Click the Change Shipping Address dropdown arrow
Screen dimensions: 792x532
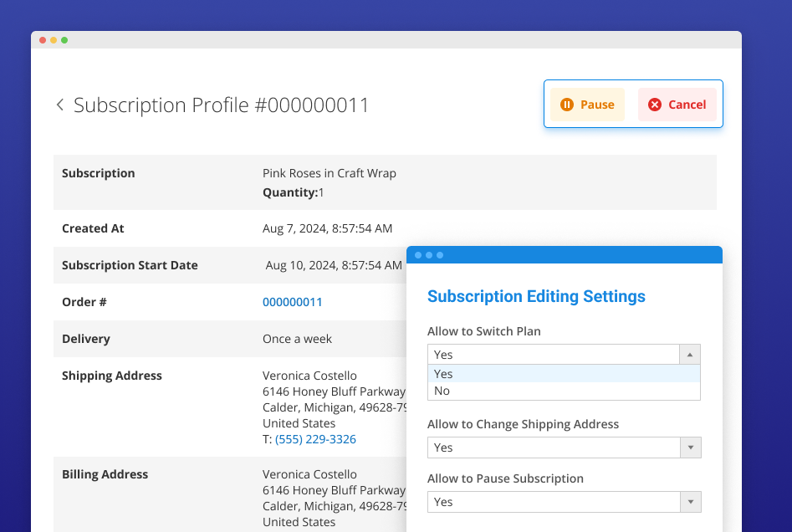[690, 448]
